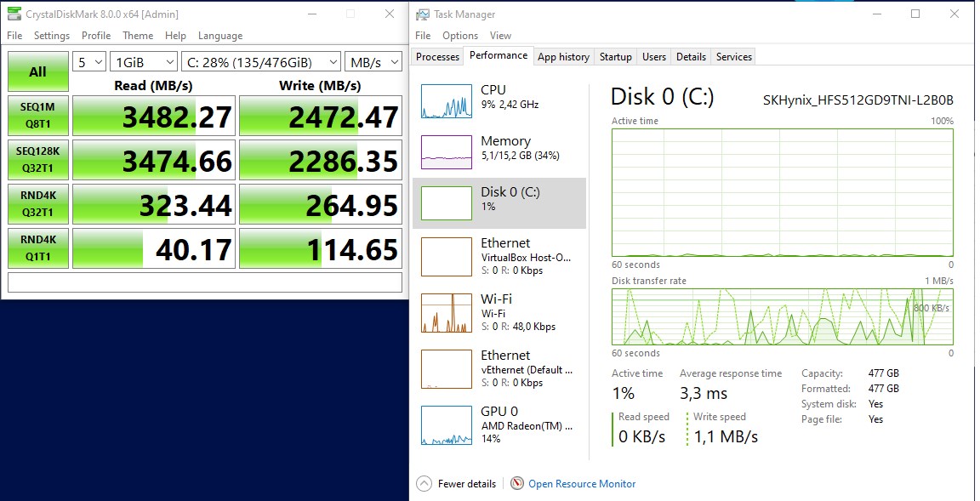
Task: Switch to the Startup tab
Action: click(x=615, y=57)
